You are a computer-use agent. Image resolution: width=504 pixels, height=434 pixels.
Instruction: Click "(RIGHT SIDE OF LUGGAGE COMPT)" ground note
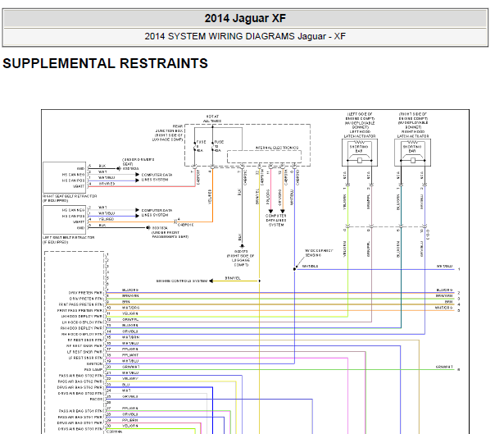240,260
